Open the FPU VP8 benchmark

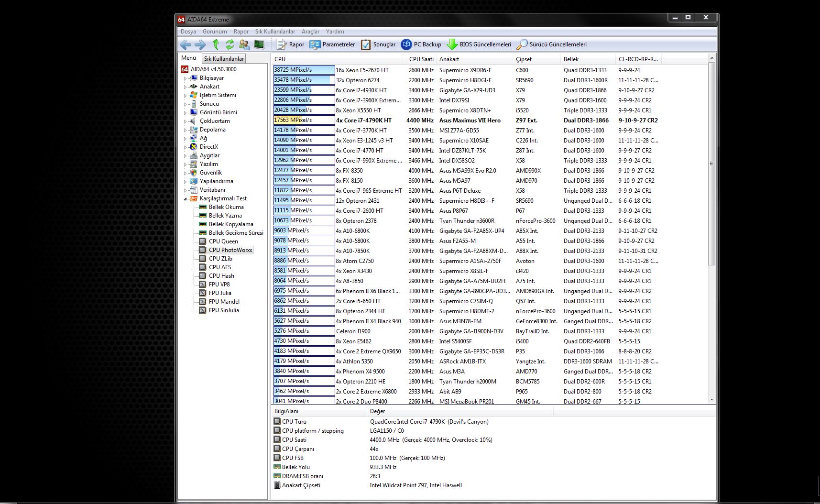coord(219,285)
